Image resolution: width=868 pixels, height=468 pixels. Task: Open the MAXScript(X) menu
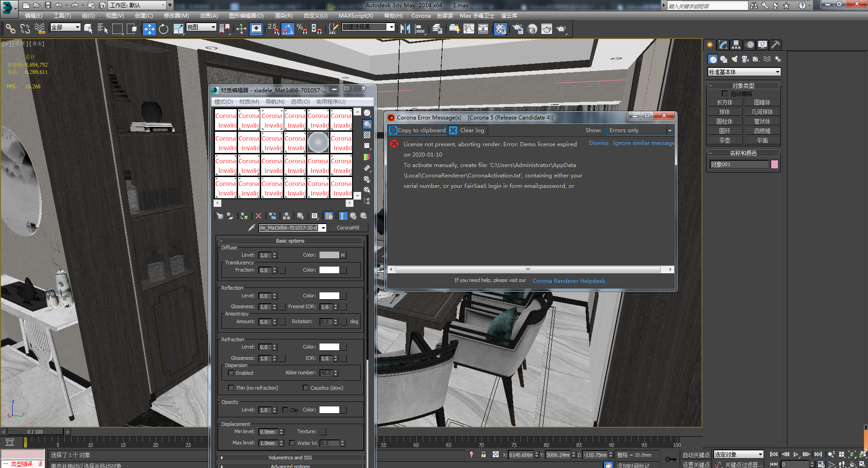(356, 16)
